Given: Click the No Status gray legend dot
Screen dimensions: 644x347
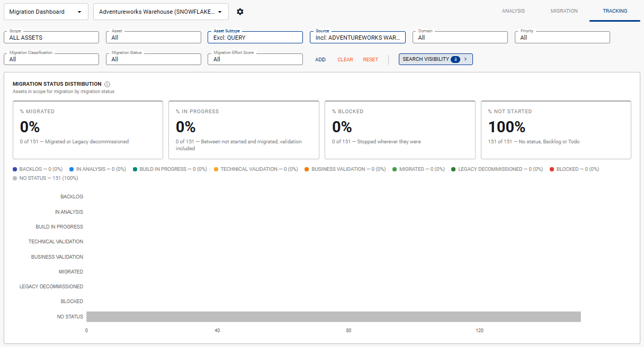Looking at the screenshot, I should tap(15, 178).
